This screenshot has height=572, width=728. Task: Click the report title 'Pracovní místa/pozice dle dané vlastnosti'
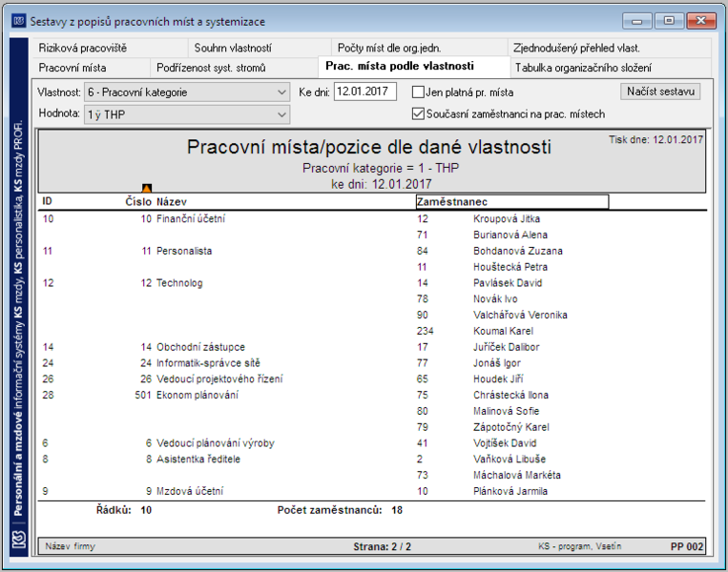tap(369, 147)
